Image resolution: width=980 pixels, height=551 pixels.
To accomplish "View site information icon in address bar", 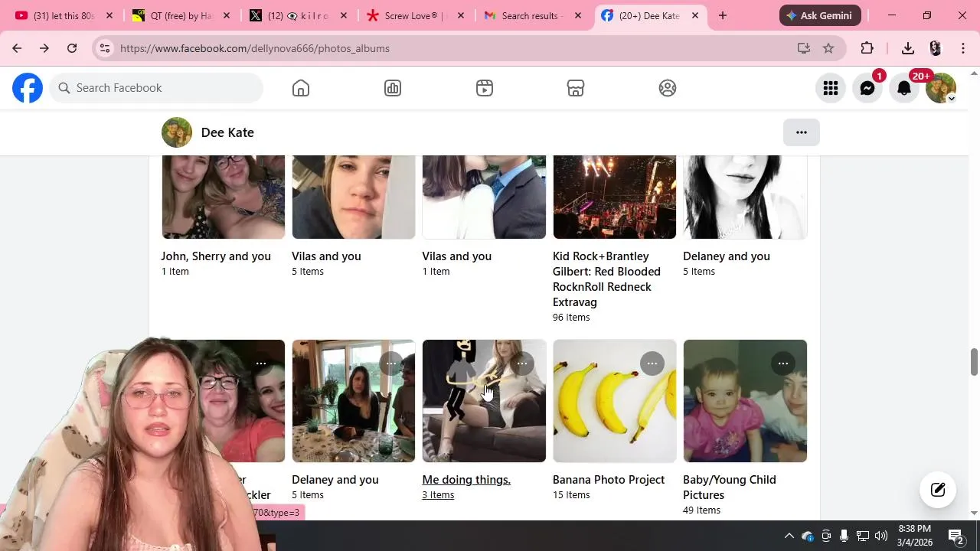I will tap(105, 48).
